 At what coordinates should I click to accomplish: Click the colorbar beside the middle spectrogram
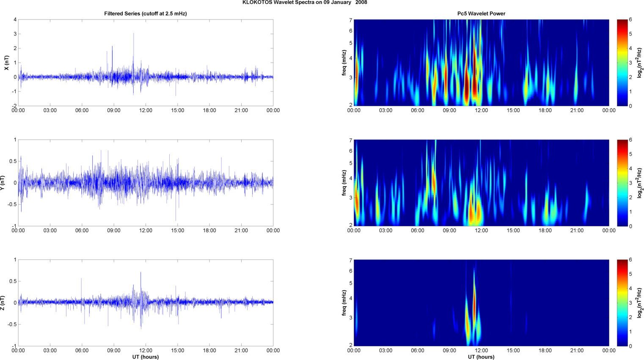pyautogui.click(x=622, y=183)
